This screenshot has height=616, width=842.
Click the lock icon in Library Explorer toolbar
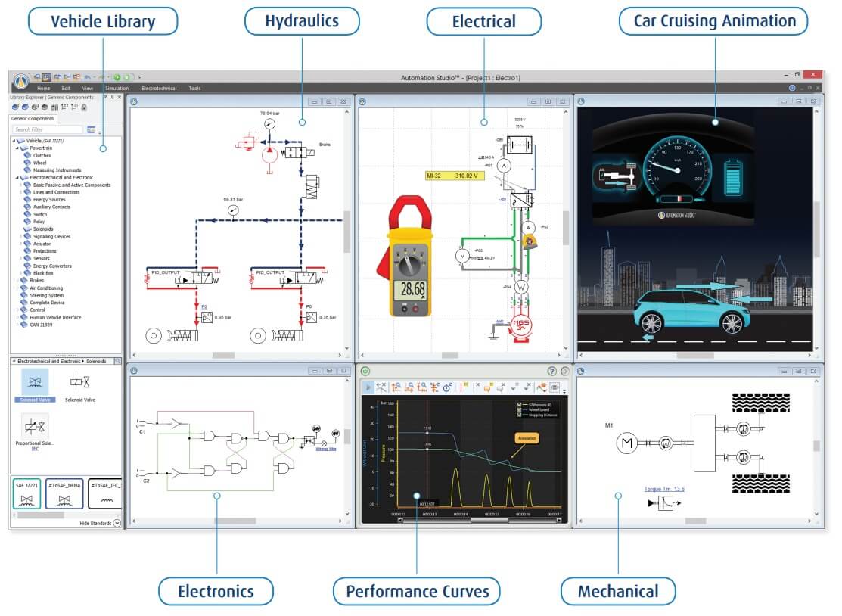pos(84,107)
